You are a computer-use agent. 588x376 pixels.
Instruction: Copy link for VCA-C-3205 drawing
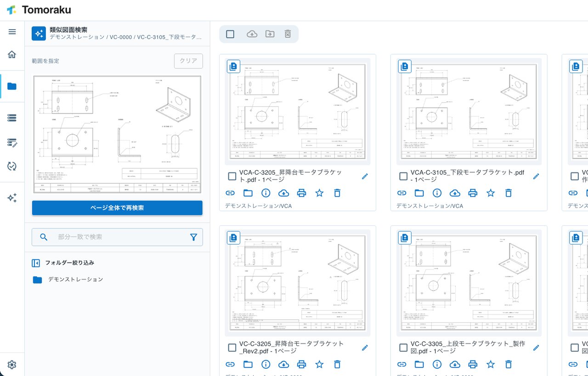coord(230,193)
